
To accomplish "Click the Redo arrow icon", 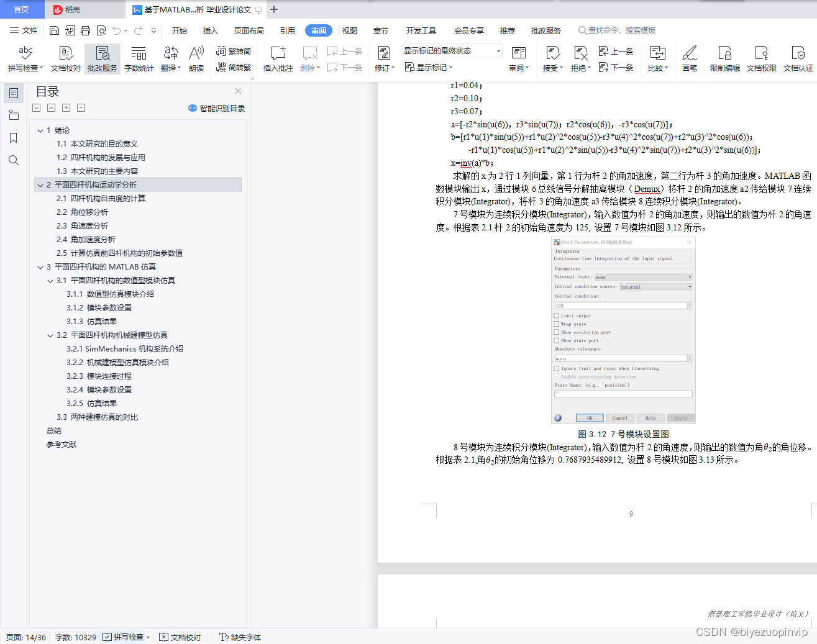I will tap(138, 30).
